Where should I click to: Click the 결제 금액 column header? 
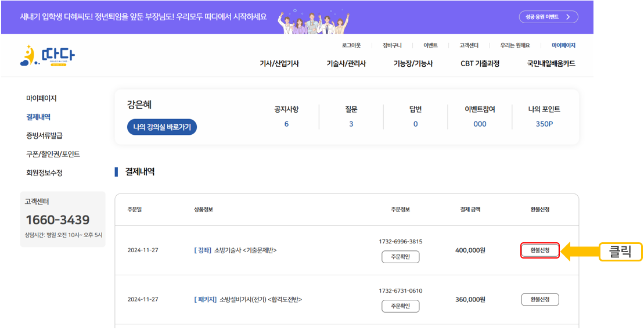point(470,210)
